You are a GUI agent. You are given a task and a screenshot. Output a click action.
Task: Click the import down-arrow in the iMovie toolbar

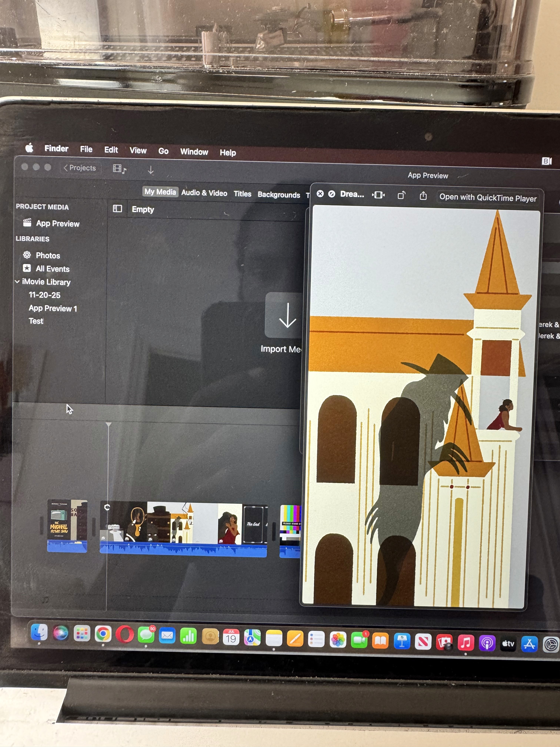[151, 170]
